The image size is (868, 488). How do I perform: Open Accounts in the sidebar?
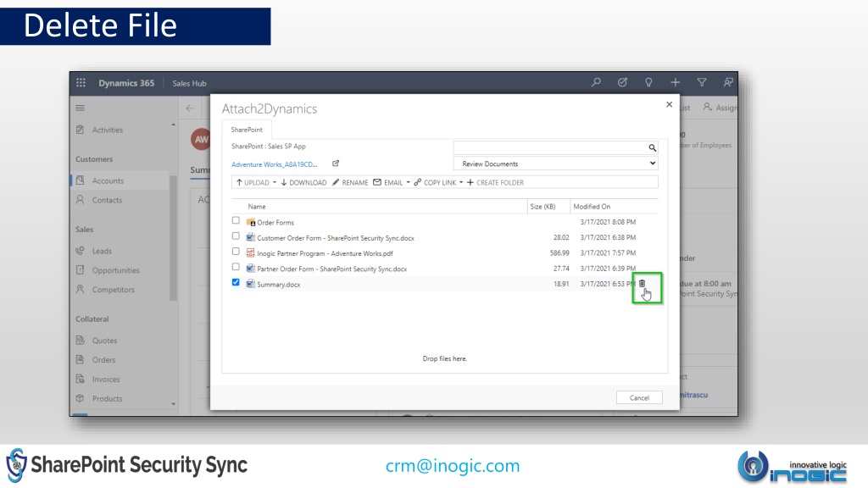(x=108, y=180)
